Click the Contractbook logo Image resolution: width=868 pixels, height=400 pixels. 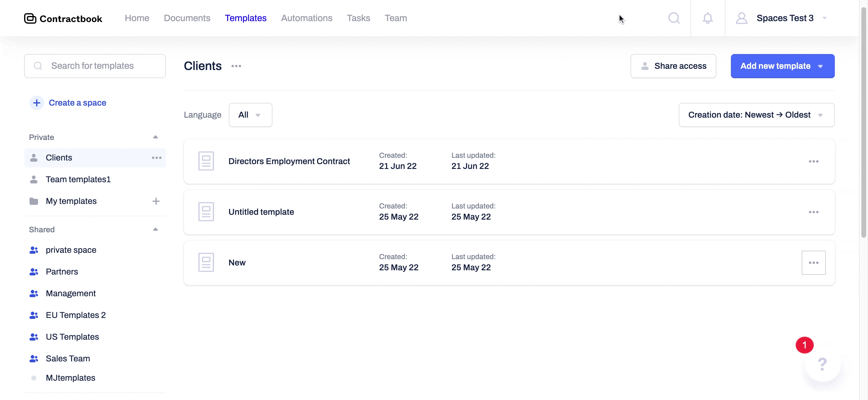[x=63, y=18]
